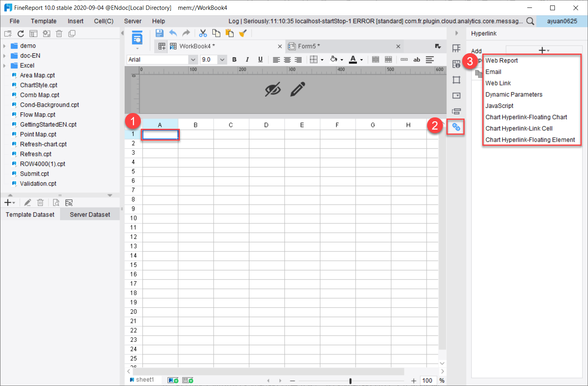The width and height of the screenshot is (588, 386).
Task: Click the Align Center icon
Action: point(287,60)
